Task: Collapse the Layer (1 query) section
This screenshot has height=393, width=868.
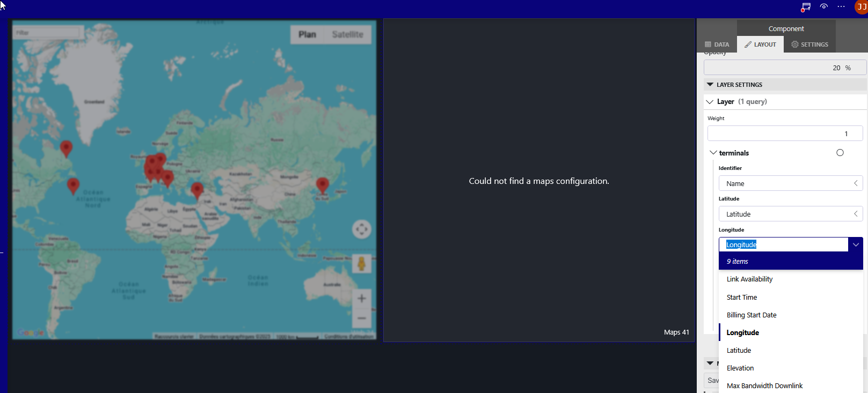Action: tap(710, 102)
